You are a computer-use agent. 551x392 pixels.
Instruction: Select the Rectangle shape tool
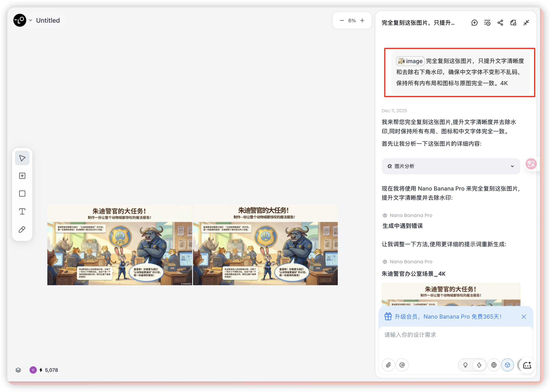tap(22, 193)
